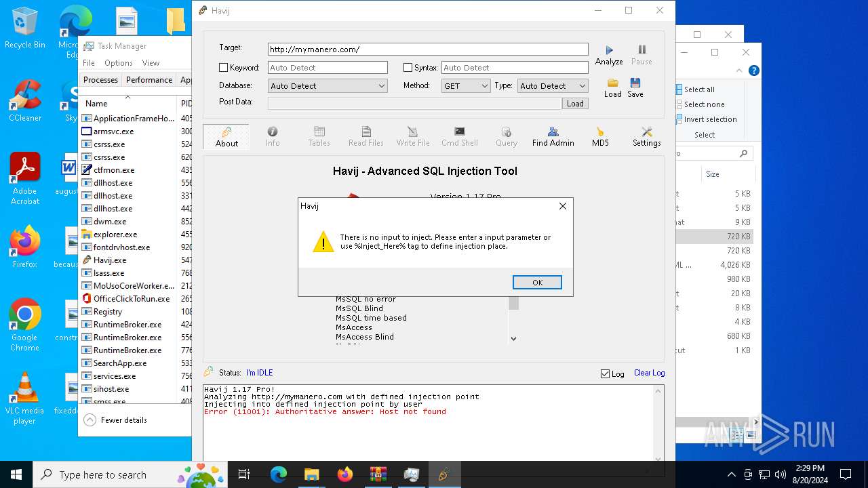The height and width of the screenshot is (488, 868).
Task: Click the Pause icon in Havij
Action: coord(642,50)
